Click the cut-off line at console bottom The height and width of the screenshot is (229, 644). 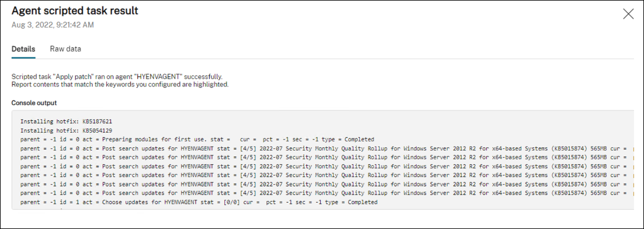click(41, 209)
